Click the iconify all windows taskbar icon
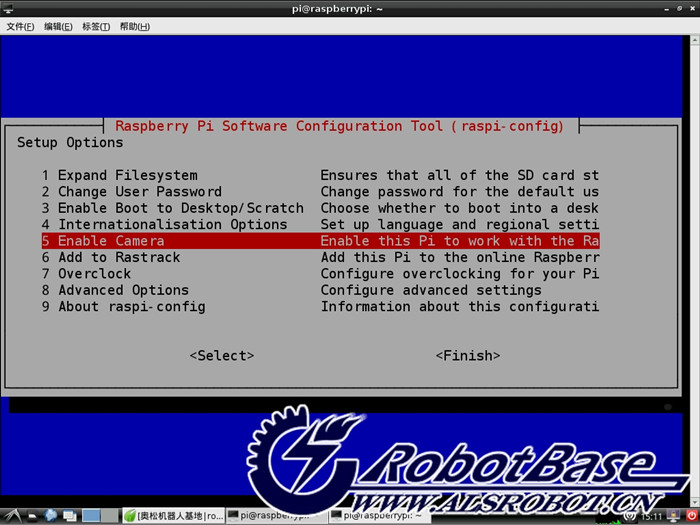700x525 pixels. pos(70,516)
